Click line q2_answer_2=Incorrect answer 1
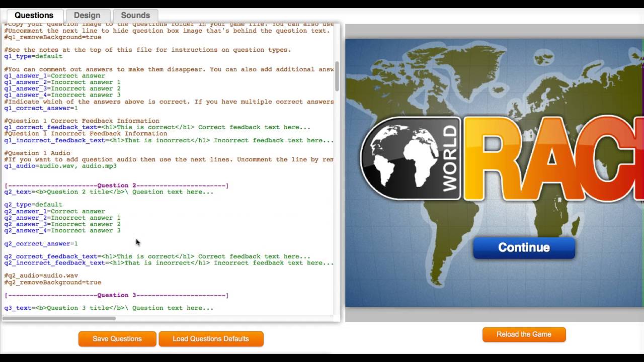Image resolution: width=644 pixels, height=362 pixels. 62,218
